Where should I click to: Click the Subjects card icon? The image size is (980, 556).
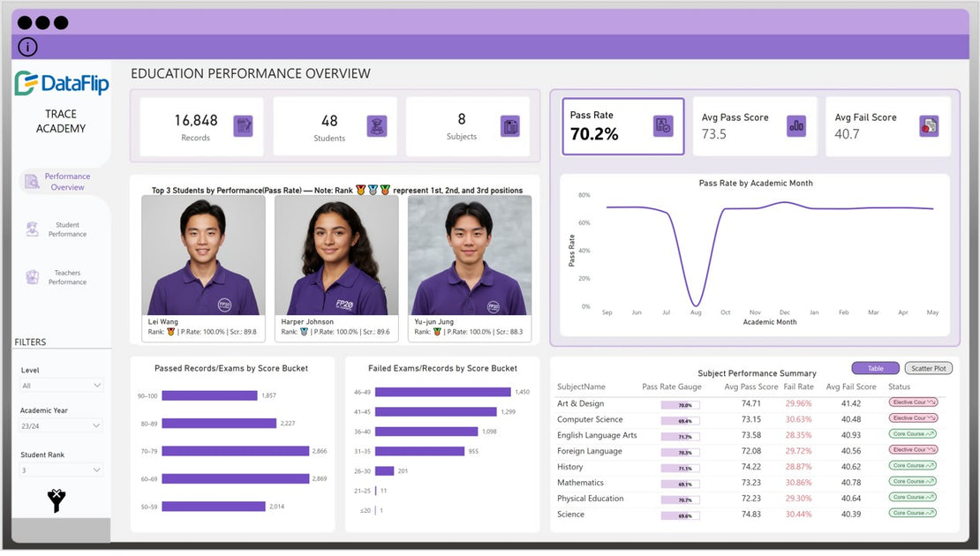click(510, 126)
